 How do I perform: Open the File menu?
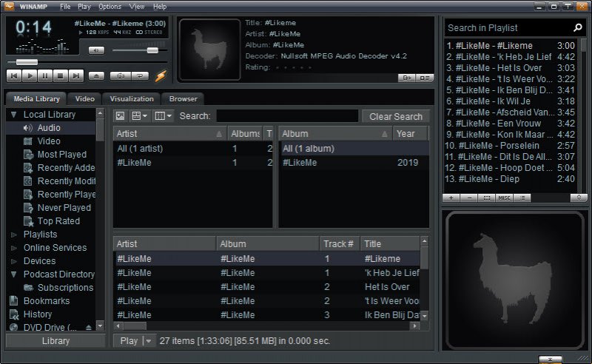pyautogui.click(x=65, y=7)
